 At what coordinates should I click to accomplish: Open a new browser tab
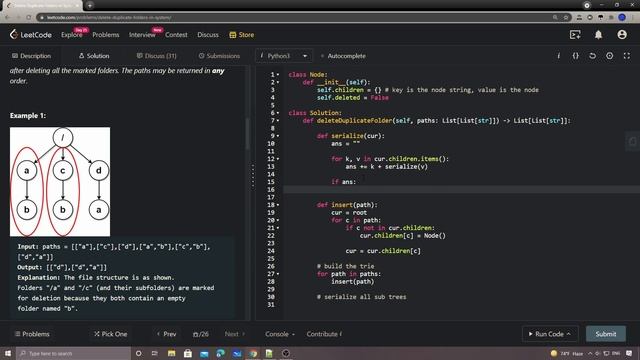pos(90,5)
